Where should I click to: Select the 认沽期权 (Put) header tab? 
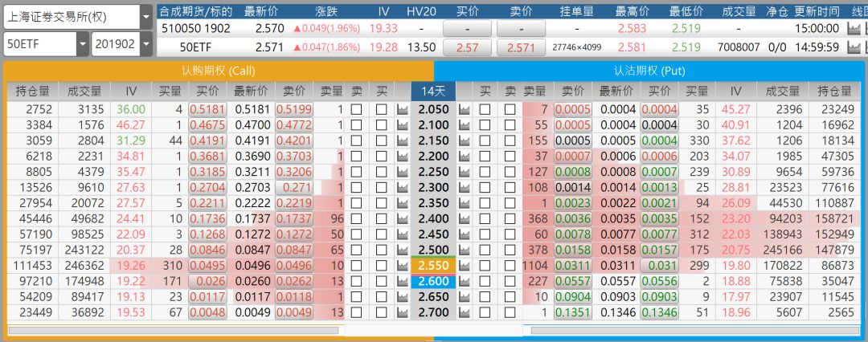(649, 71)
